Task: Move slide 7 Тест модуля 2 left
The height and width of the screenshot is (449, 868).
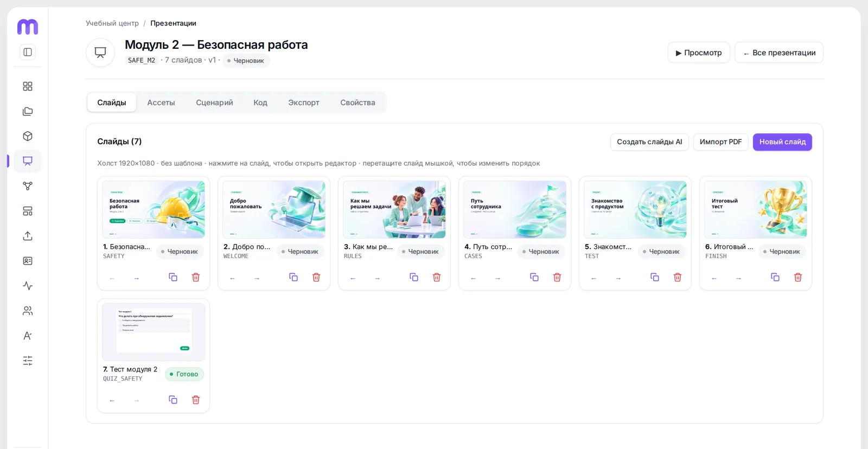Action: pyautogui.click(x=112, y=401)
